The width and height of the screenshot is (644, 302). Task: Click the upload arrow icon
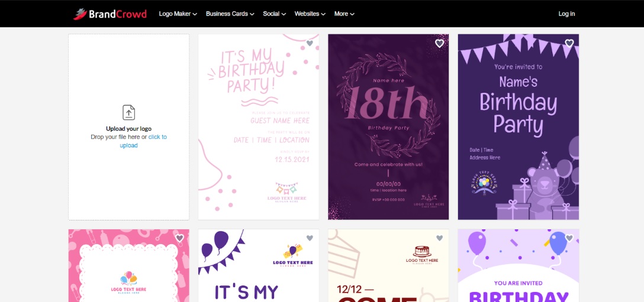128,112
